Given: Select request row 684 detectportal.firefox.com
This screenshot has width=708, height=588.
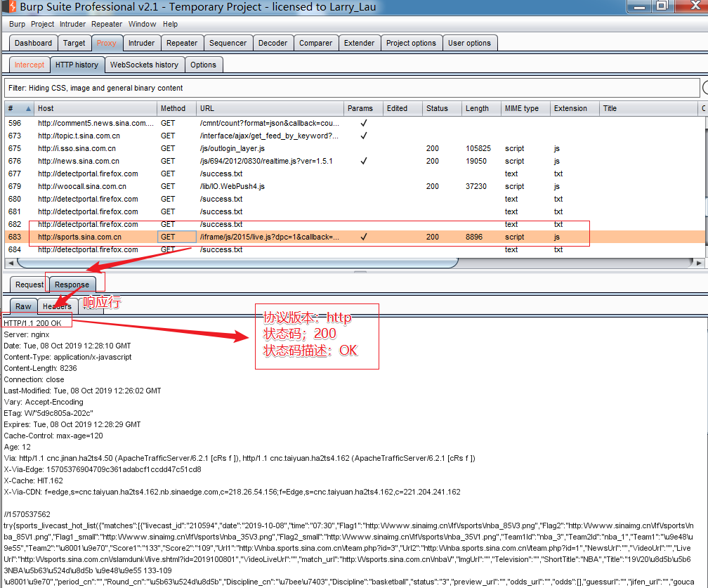Looking at the screenshot, I should [x=355, y=249].
